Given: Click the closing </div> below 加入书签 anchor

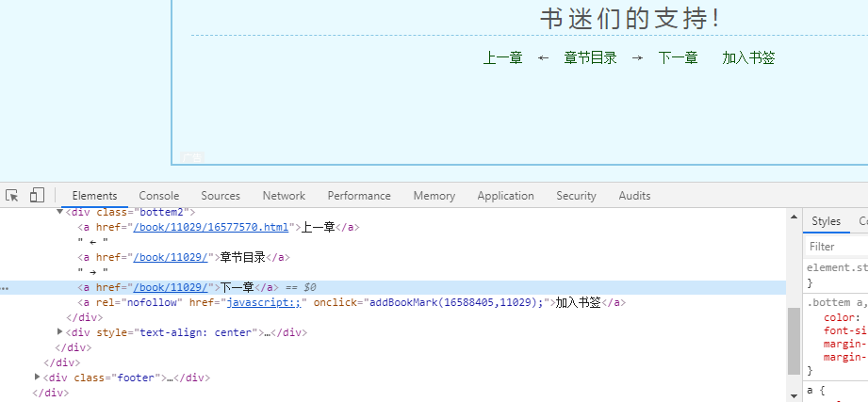Looking at the screenshot, I should pos(85,317).
